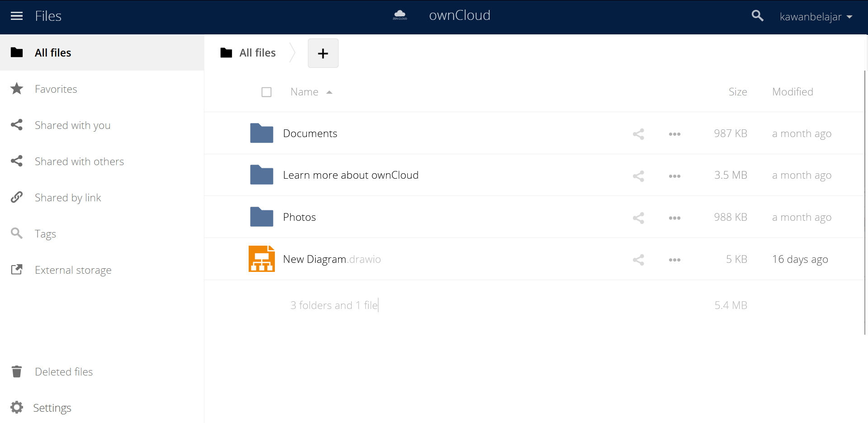Sort files by Modified column
This screenshot has width=868, height=423.
point(792,92)
